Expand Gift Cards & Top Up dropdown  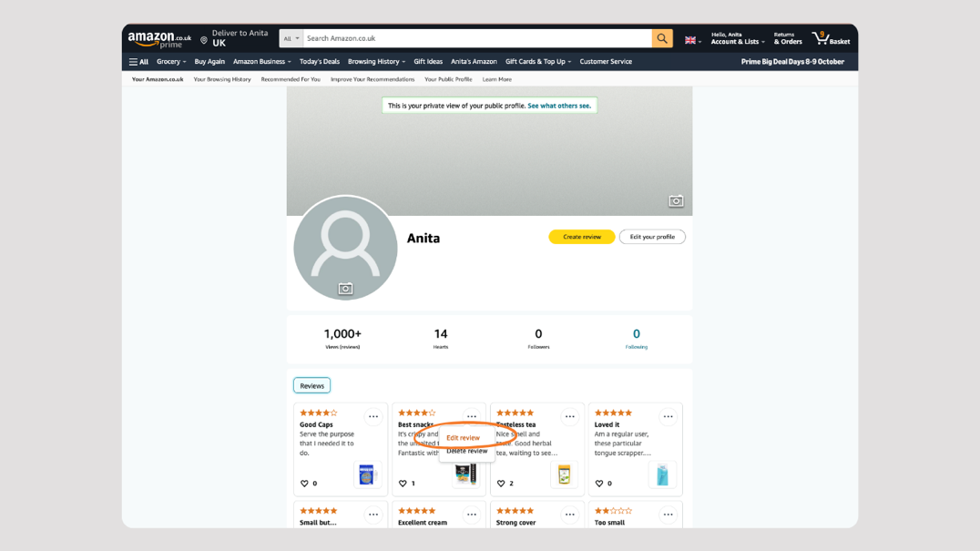click(538, 62)
